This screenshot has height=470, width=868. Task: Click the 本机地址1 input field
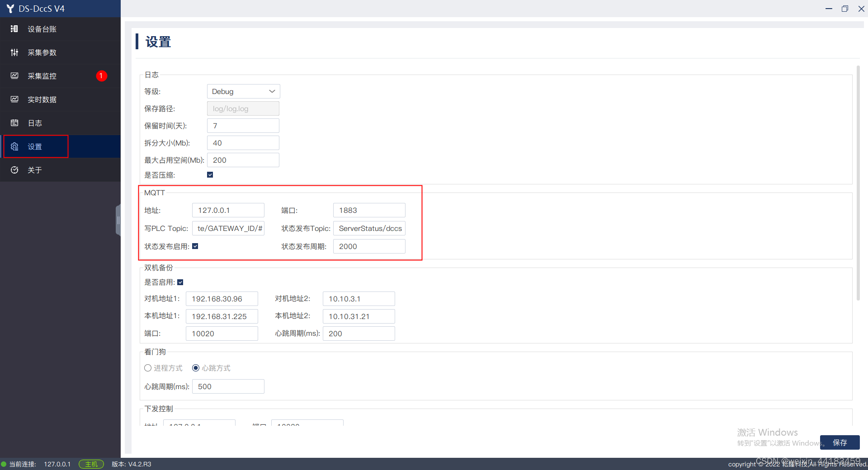222,316
